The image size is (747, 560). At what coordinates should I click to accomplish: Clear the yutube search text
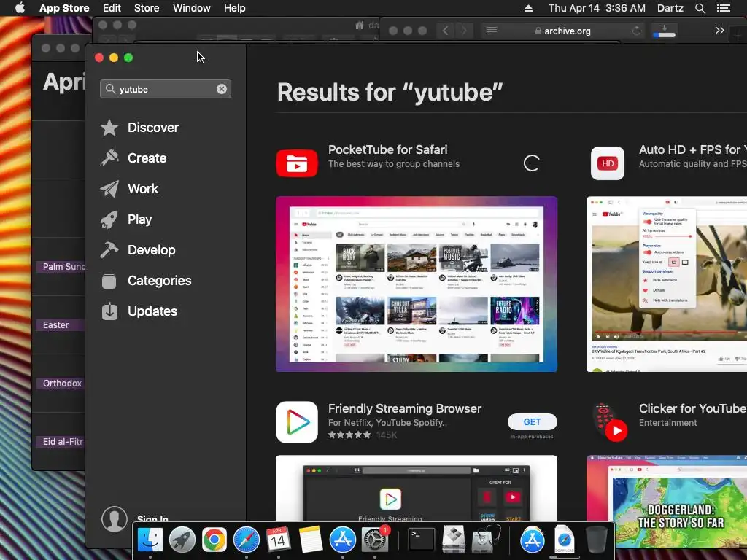pos(222,89)
